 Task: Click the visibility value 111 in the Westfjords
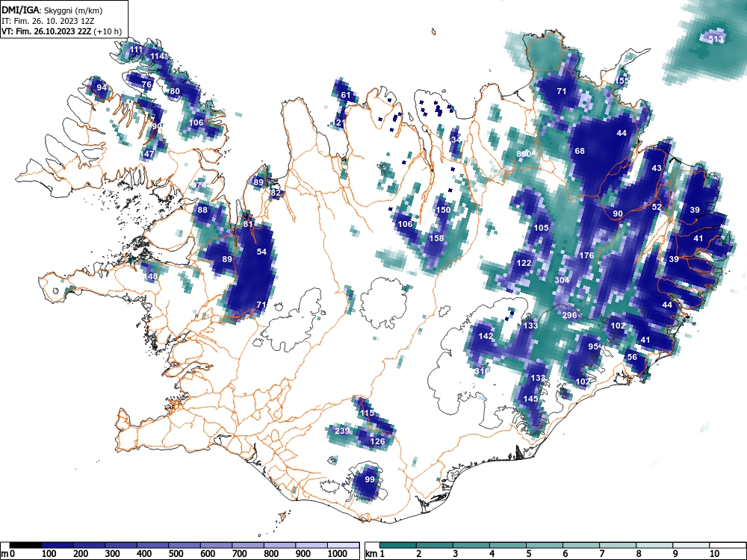click(x=136, y=49)
